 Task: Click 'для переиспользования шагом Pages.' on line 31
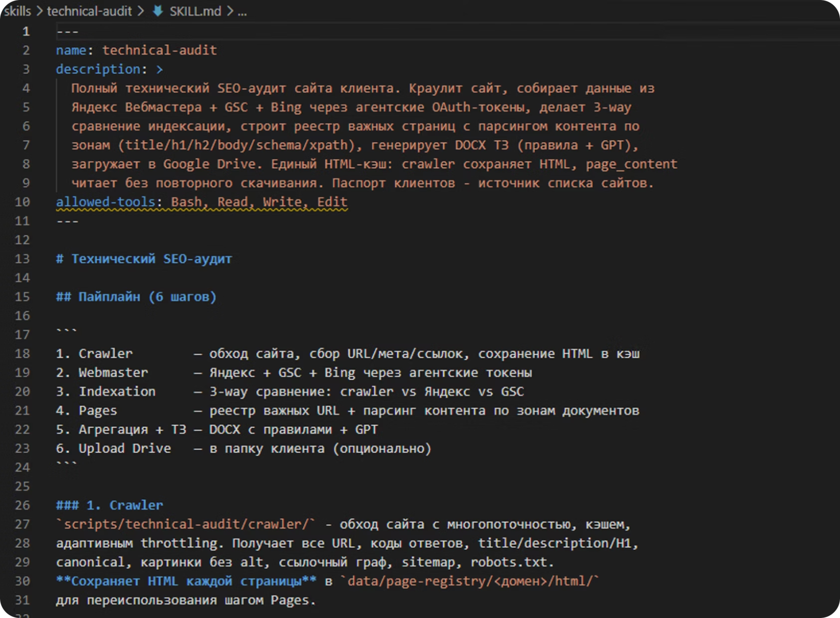click(x=186, y=600)
